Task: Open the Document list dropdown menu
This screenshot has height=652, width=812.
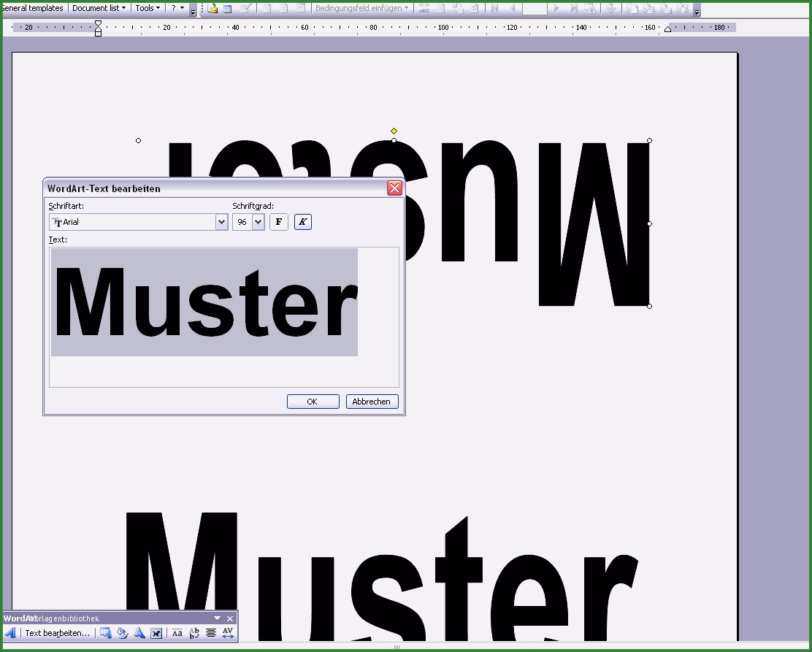Action: pyautogui.click(x=99, y=8)
